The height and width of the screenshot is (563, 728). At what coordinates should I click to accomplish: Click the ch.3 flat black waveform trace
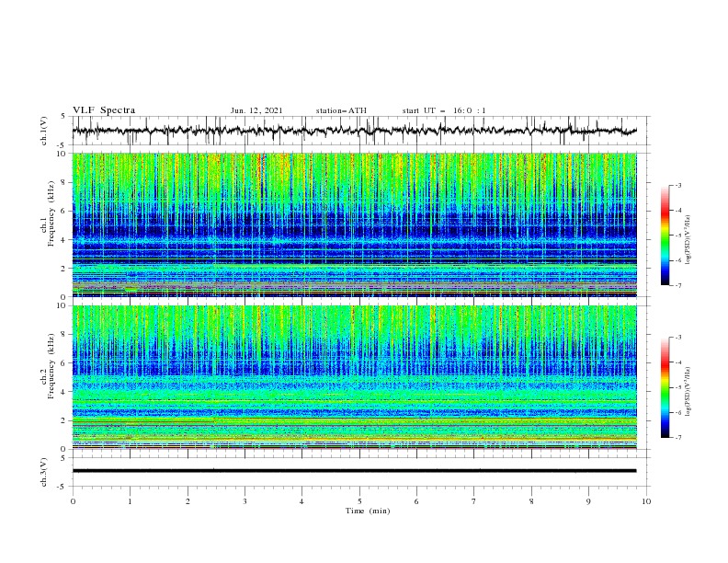[354, 471]
